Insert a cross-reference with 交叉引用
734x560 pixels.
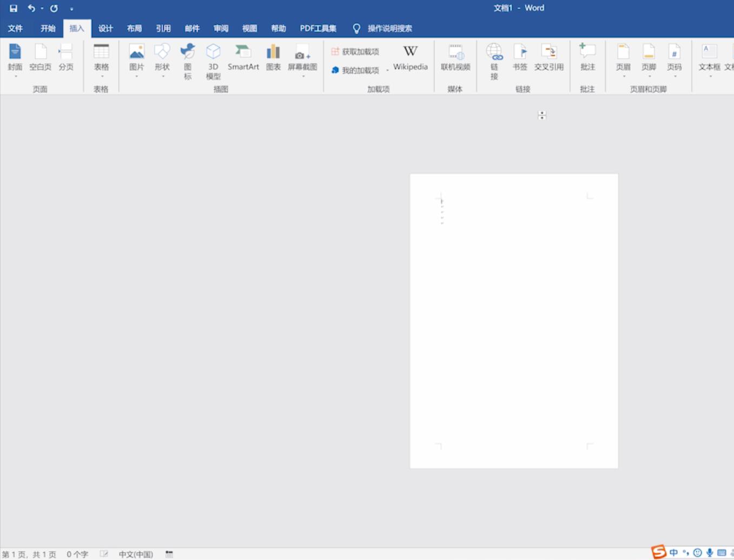tap(549, 57)
